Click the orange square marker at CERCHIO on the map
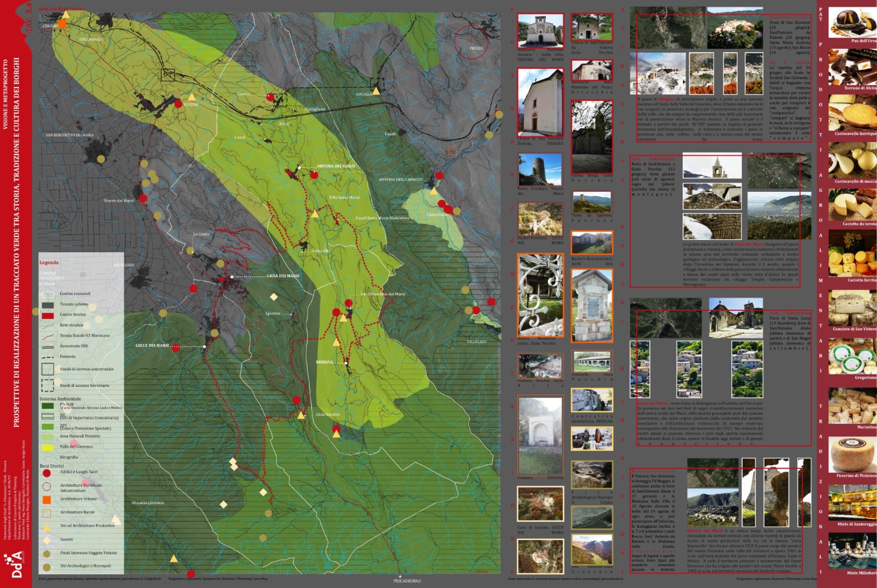This screenshot has height=588, width=877. tap(62, 24)
